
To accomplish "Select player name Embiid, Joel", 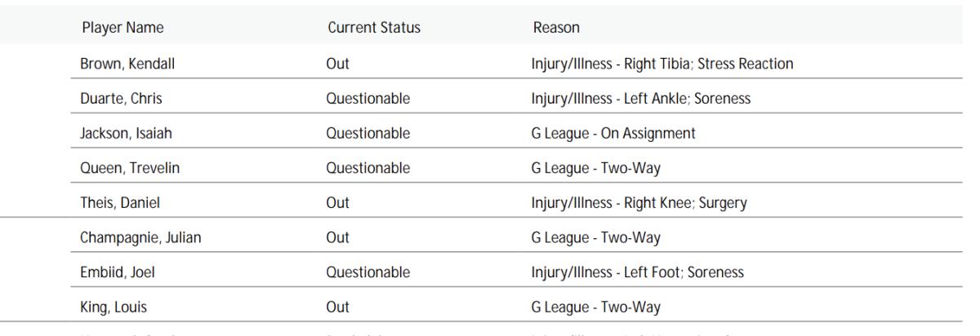I will pos(116,273).
